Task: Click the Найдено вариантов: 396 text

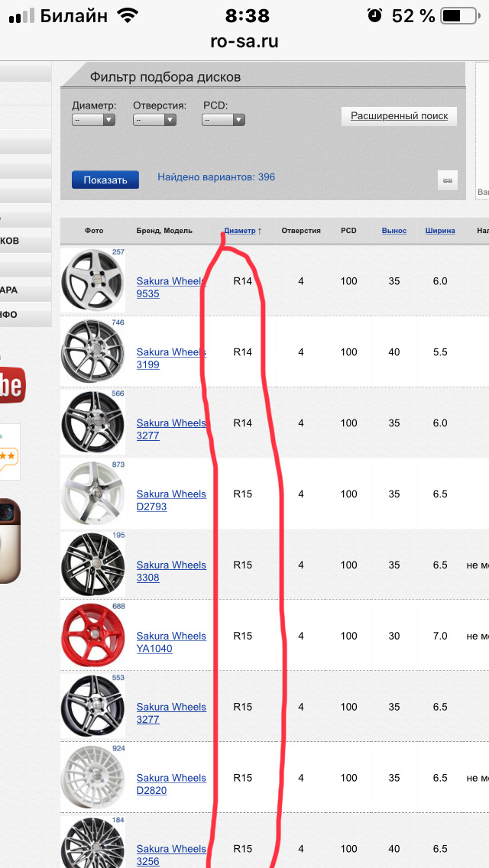Action: 216,177
